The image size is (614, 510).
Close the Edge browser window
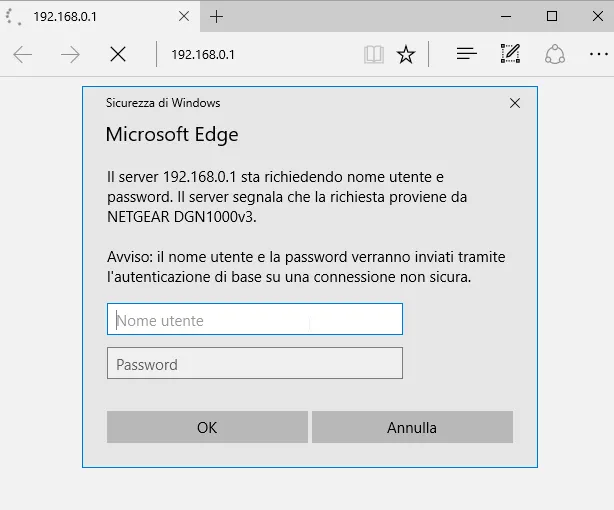click(x=596, y=17)
